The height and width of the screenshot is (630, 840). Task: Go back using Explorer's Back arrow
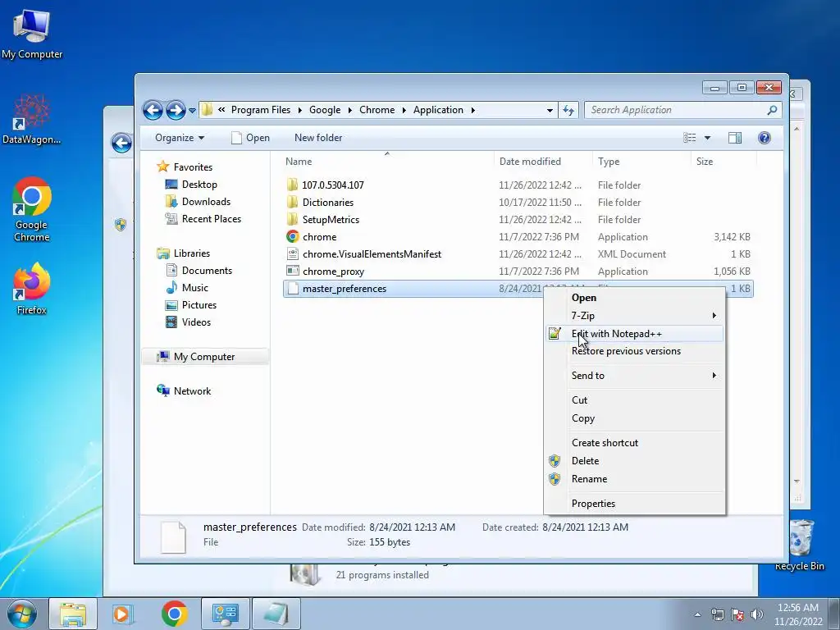153,111
